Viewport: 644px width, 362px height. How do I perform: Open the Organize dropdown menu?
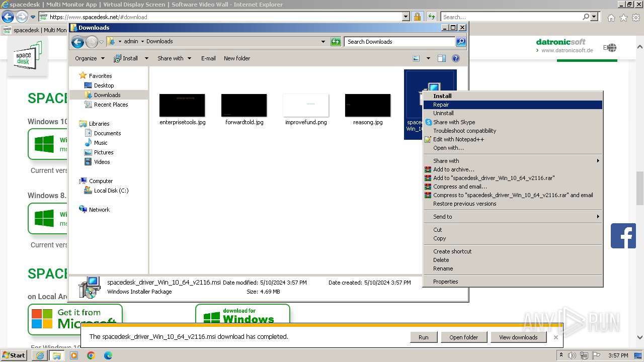(x=90, y=58)
